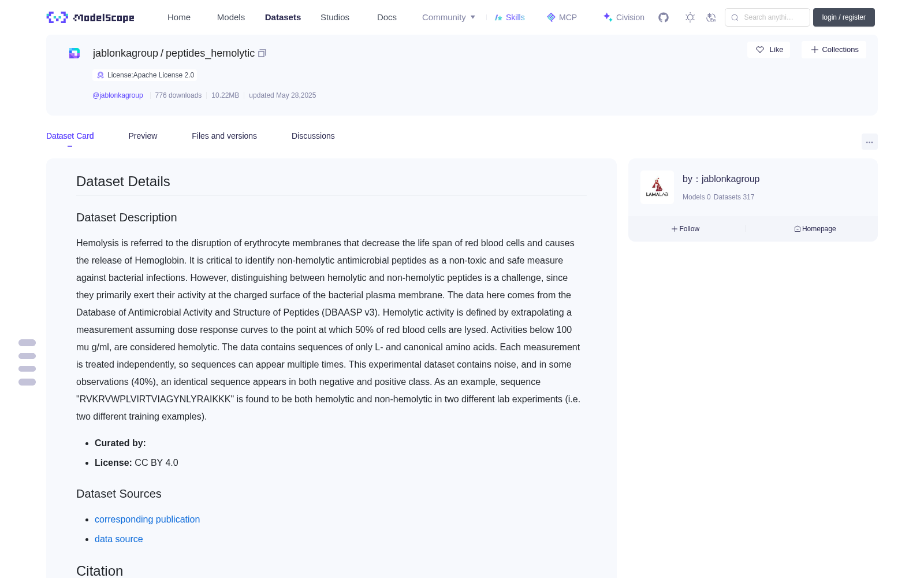This screenshot has height=578, width=924.
Task: Open the three-dots more options menu
Action: tap(869, 142)
